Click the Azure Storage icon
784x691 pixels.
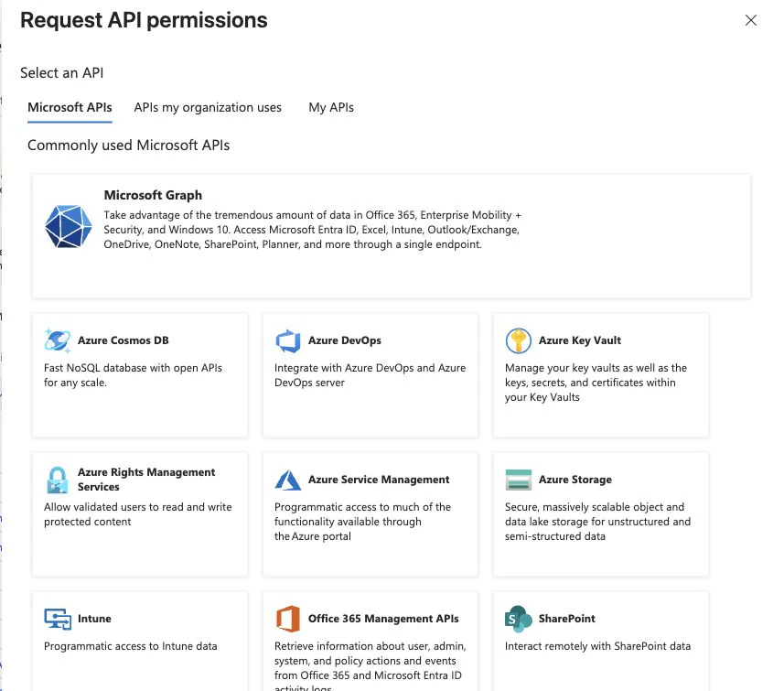(x=519, y=480)
